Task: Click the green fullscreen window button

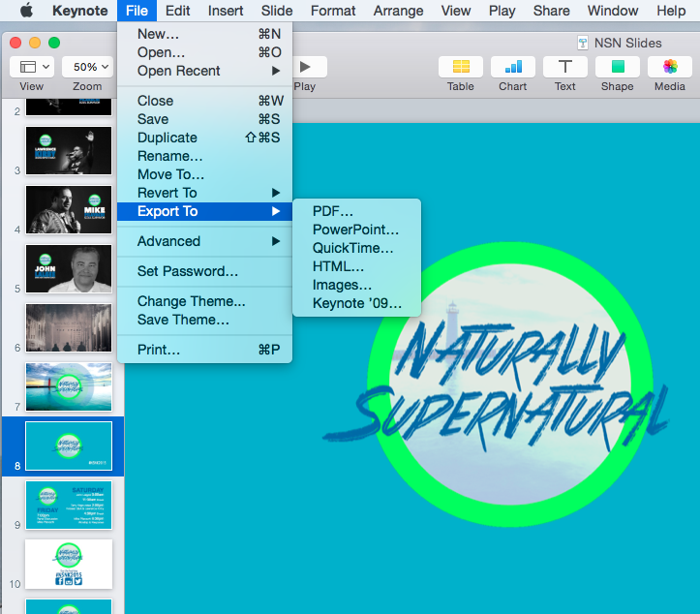Action: point(54,43)
